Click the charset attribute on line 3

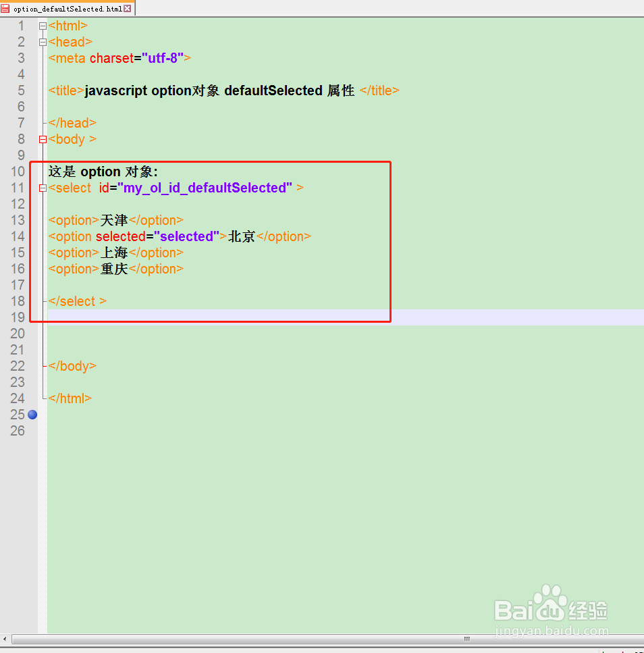click(x=111, y=58)
